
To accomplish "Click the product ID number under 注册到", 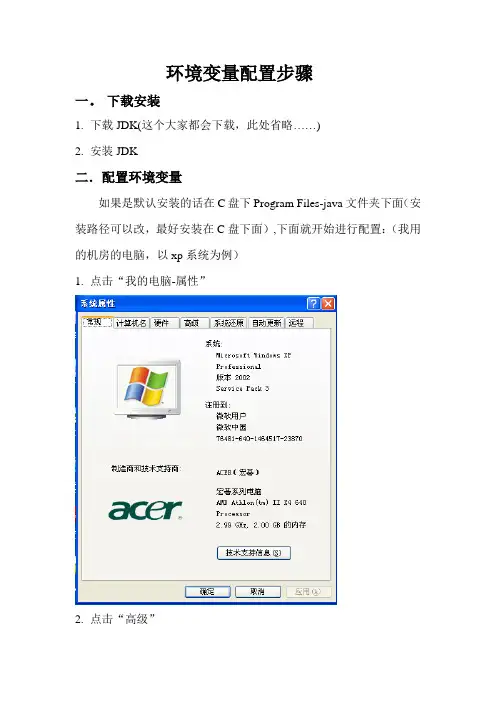I will pyautogui.click(x=259, y=438).
